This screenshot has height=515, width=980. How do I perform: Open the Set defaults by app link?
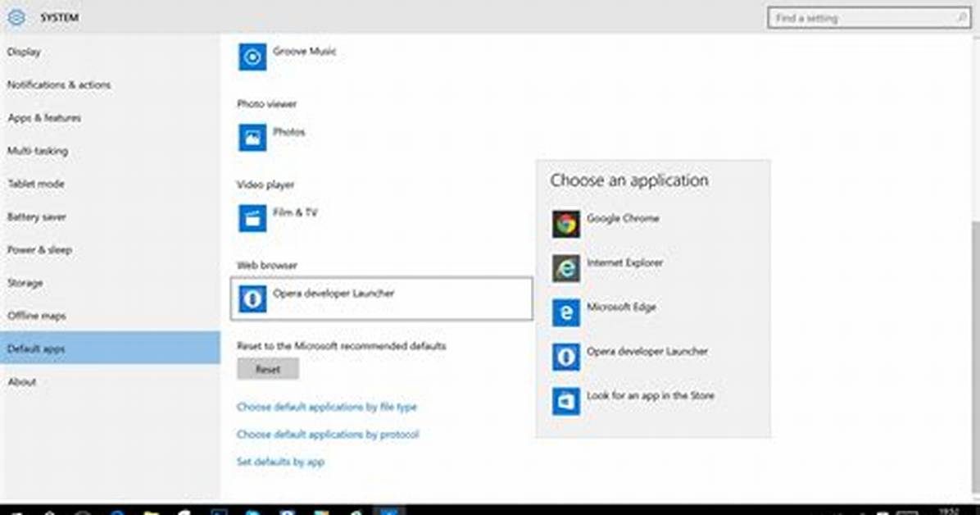coord(280,462)
